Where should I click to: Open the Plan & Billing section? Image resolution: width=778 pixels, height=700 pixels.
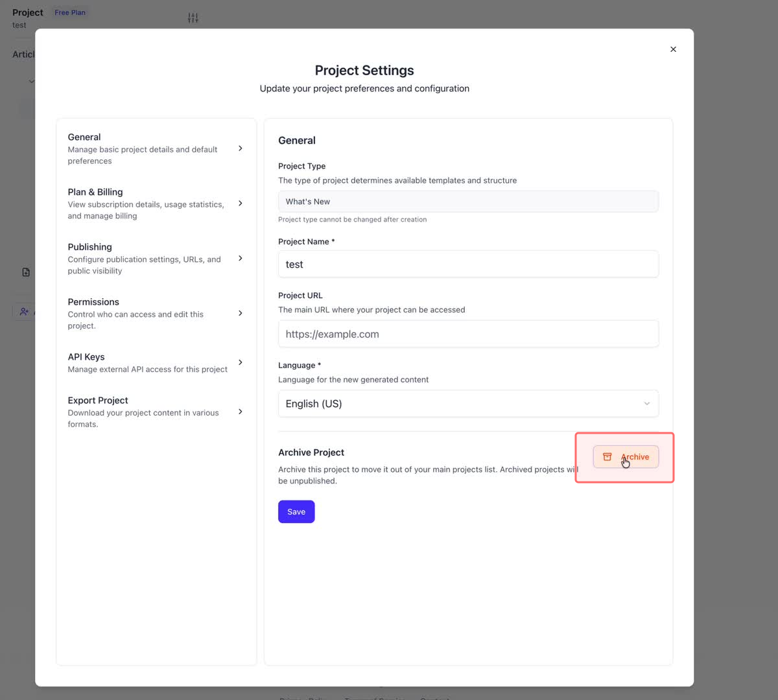[148, 204]
